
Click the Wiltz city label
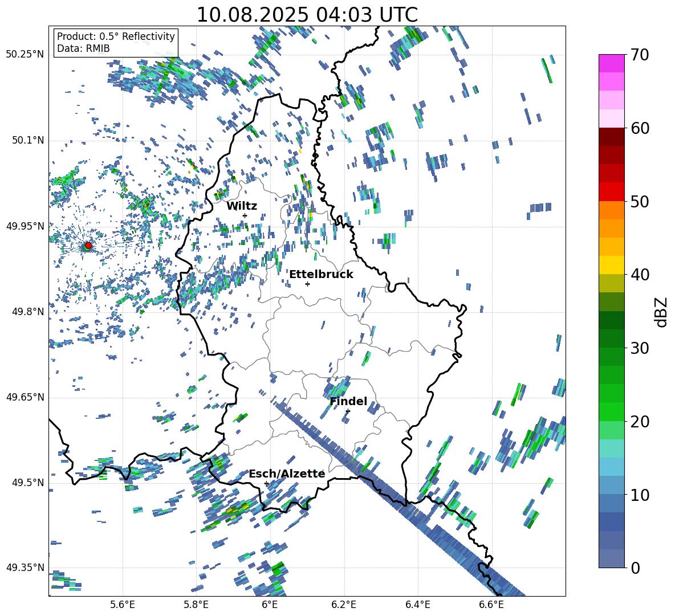[x=242, y=206]
